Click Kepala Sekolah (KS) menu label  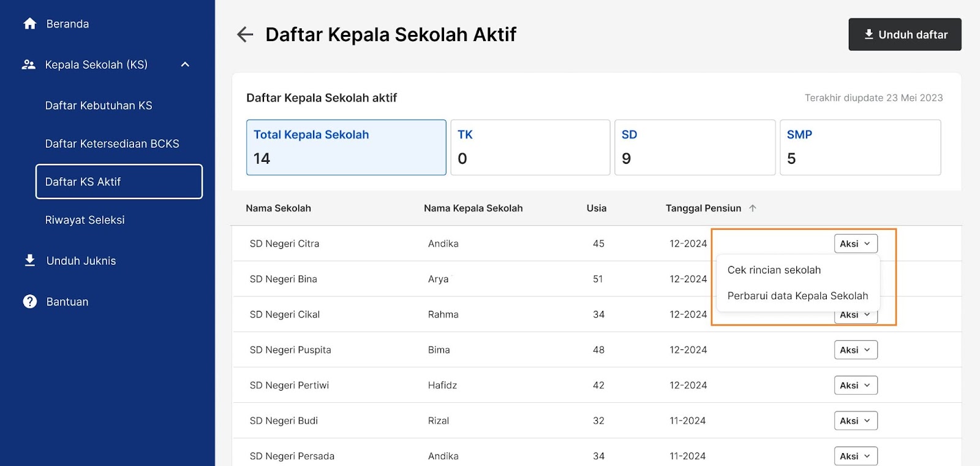pos(96,64)
